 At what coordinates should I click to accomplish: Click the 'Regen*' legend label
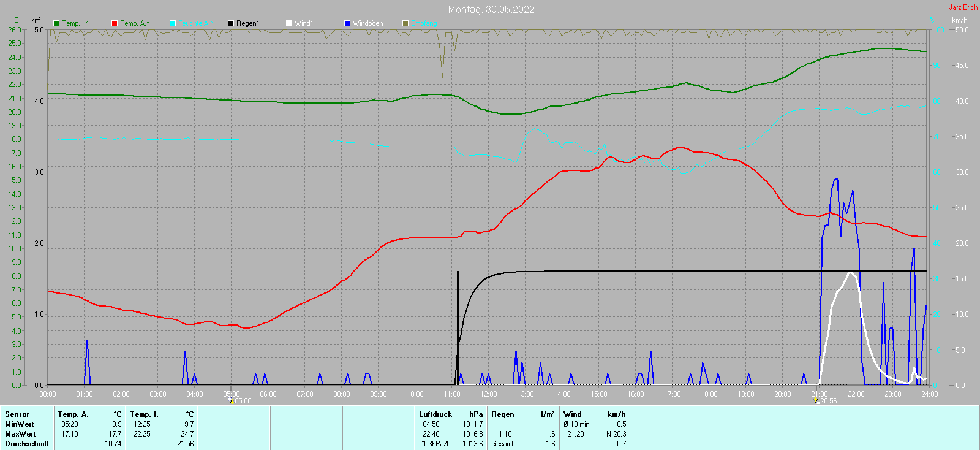(247, 23)
